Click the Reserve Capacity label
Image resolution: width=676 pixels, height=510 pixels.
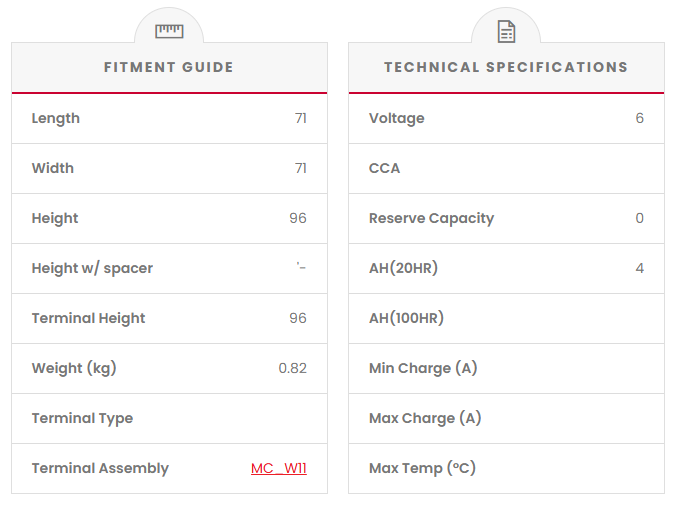click(431, 218)
